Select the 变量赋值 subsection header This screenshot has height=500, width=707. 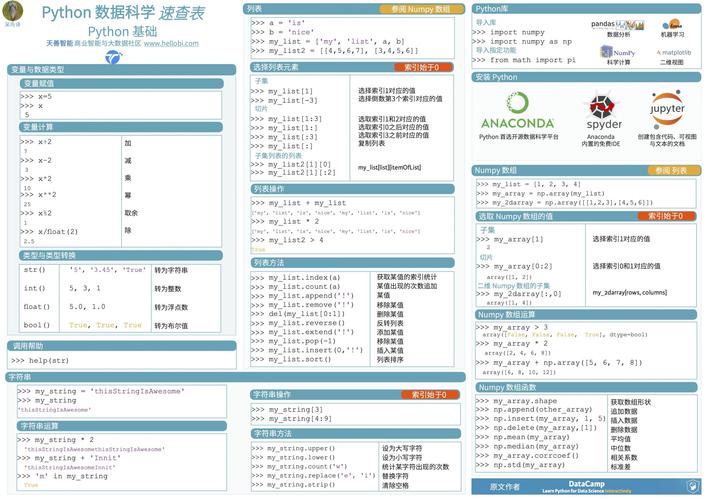click(121, 83)
